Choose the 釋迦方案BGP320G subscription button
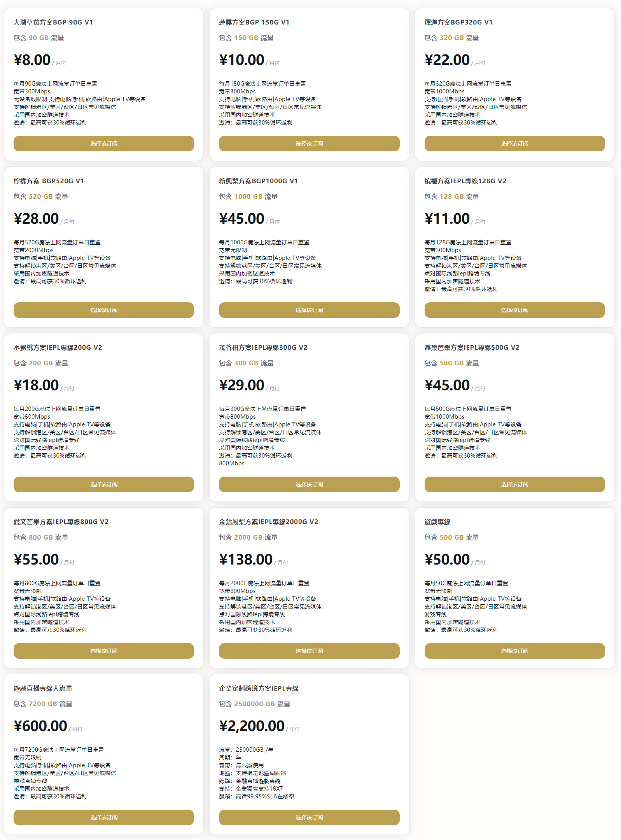 pos(514,144)
